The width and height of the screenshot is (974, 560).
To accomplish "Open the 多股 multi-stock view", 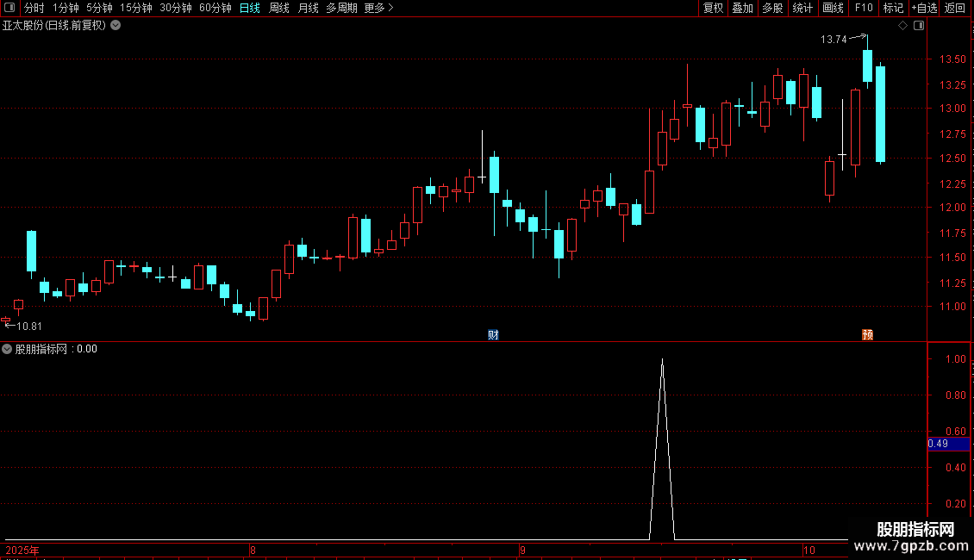I will click(772, 8).
